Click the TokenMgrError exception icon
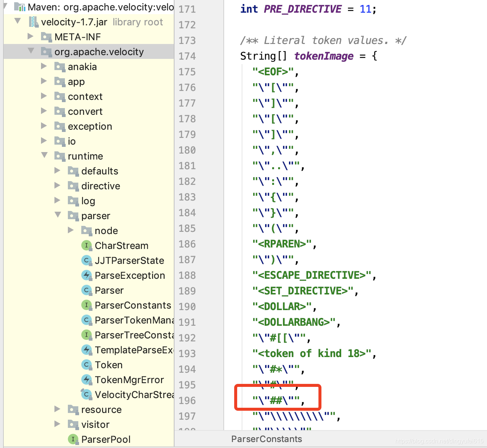Image resolution: width=487 pixels, height=448 pixels. tap(87, 380)
